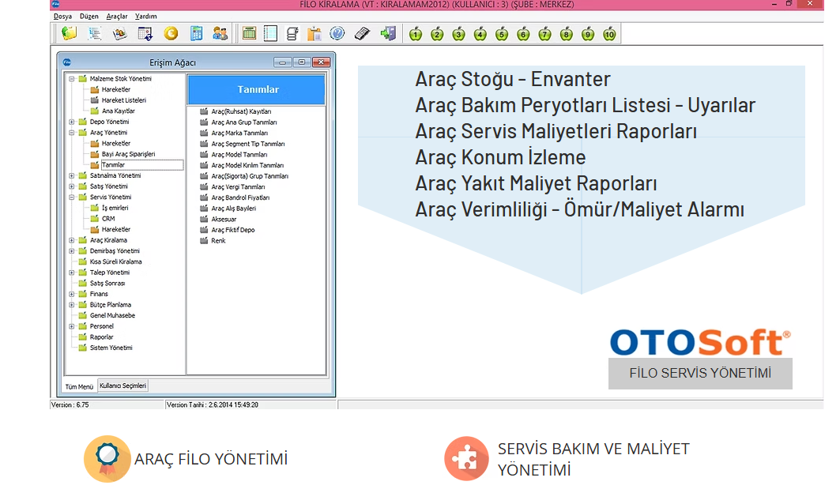
Task: Click the two-users toolbar icon
Action: (x=220, y=33)
